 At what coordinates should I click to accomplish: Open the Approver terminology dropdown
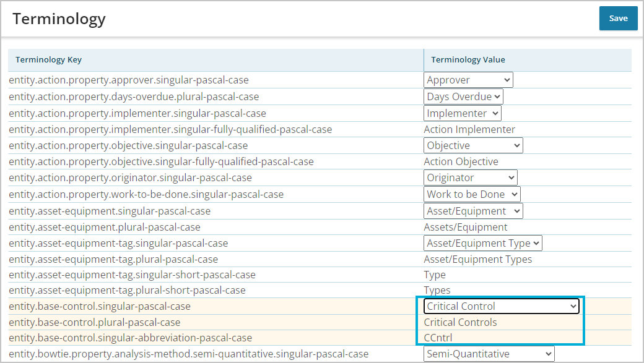468,80
